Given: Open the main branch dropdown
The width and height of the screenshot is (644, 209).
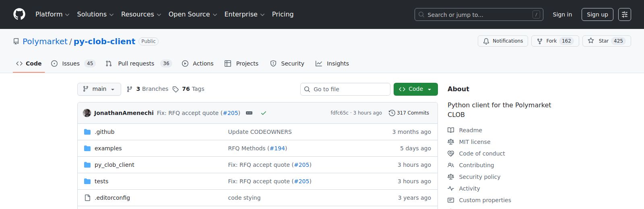Looking at the screenshot, I should coord(99,89).
